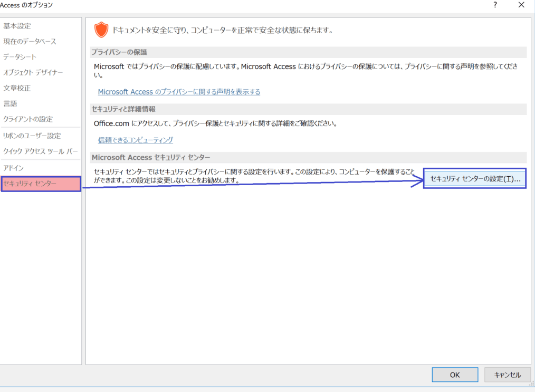
Task: Switch to the アドイン category
Action: click(x=14, y=168)
